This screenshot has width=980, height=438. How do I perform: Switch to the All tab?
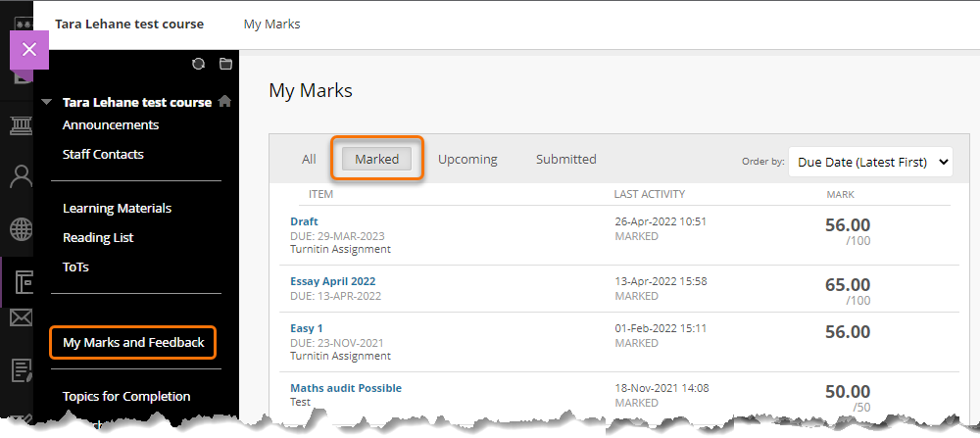(309, 160)
